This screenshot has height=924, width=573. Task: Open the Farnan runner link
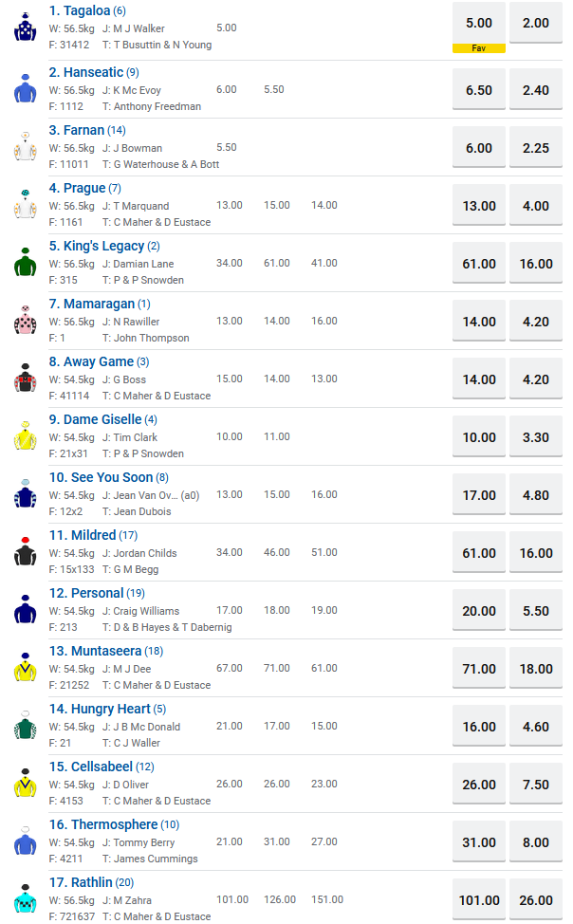point(83,130)
